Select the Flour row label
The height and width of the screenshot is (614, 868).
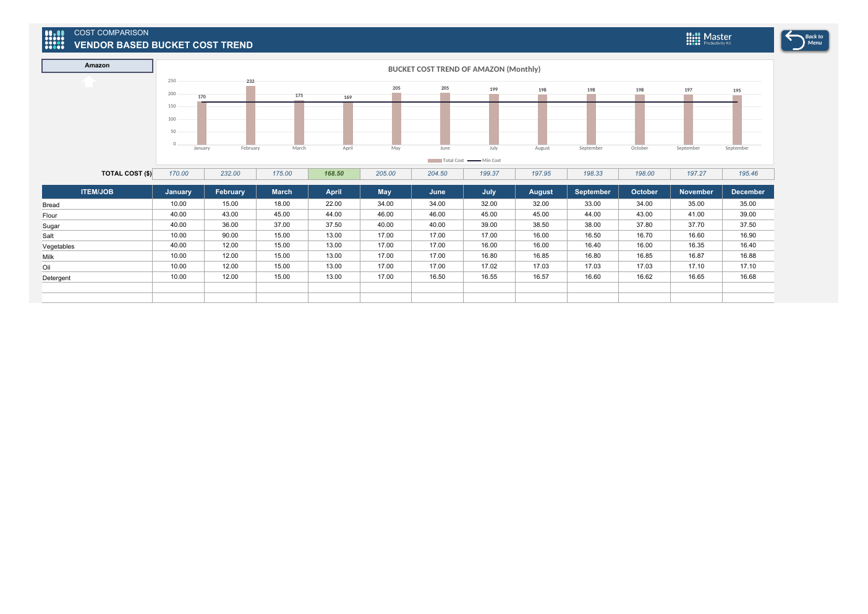pos(49,216)
